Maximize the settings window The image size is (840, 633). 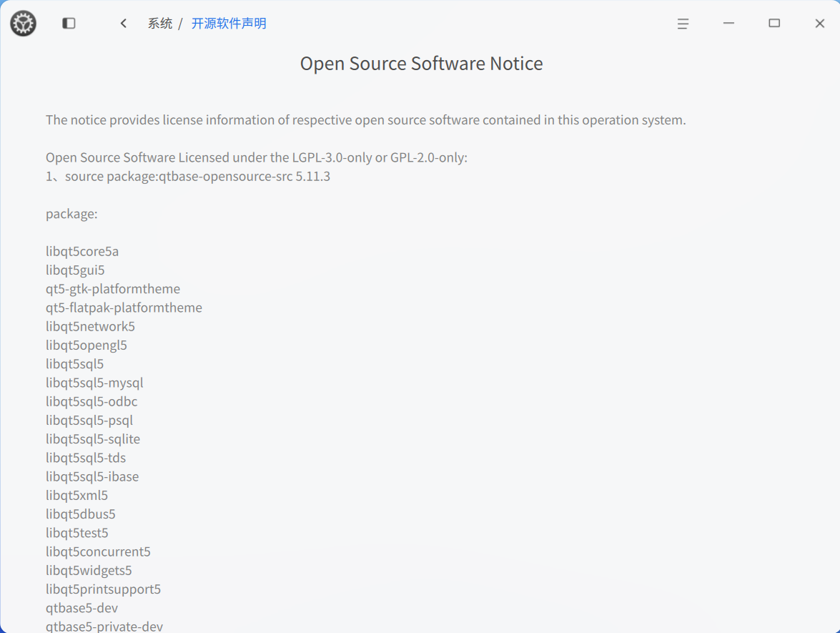pyautogui.click(x=774, y=23)
